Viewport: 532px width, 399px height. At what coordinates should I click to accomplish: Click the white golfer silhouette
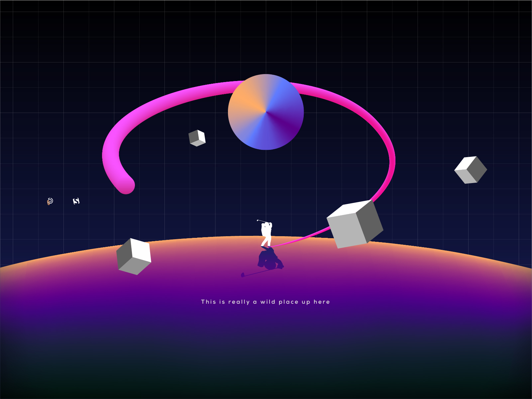click(x=266, y=234)
